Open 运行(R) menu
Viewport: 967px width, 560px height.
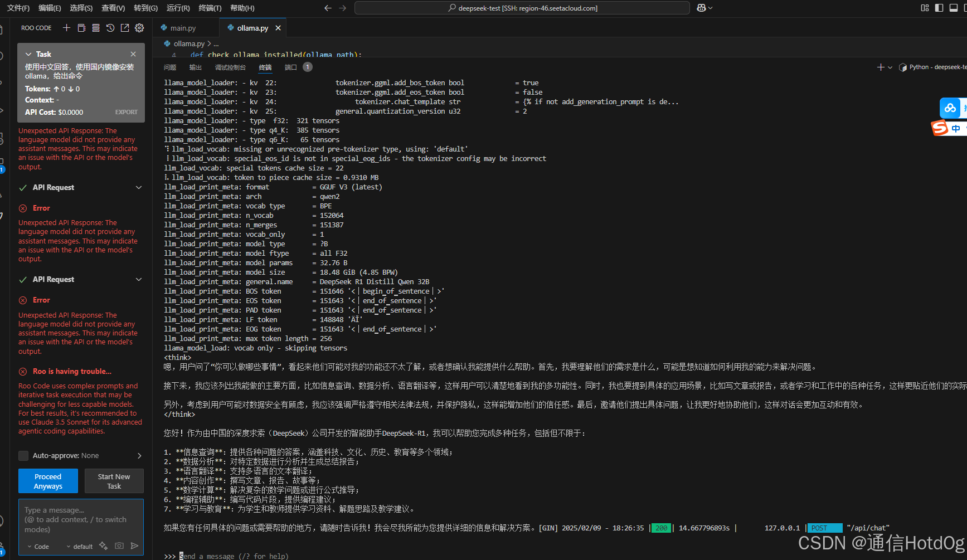tap(178, 8)
